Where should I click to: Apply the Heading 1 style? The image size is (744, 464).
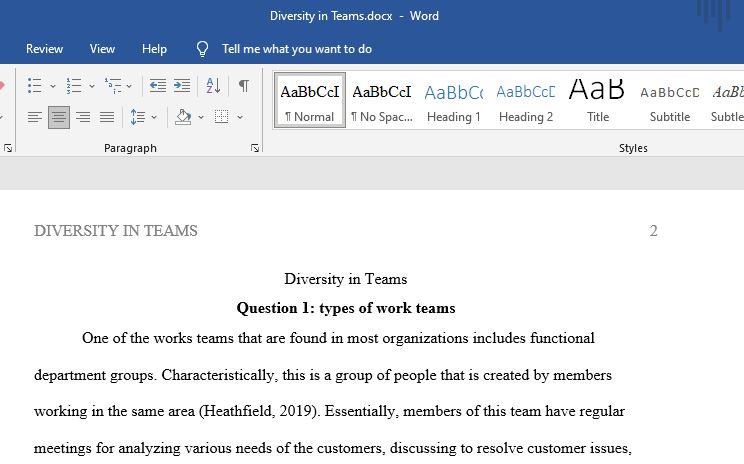point(454,100)
